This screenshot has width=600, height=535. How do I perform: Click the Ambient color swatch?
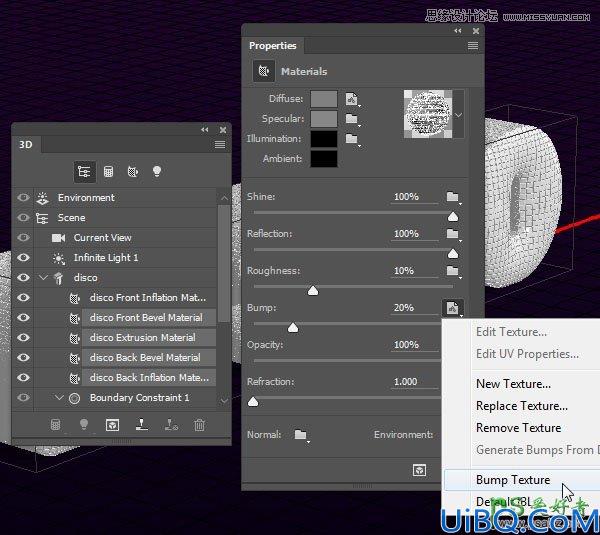click(324, 158)
